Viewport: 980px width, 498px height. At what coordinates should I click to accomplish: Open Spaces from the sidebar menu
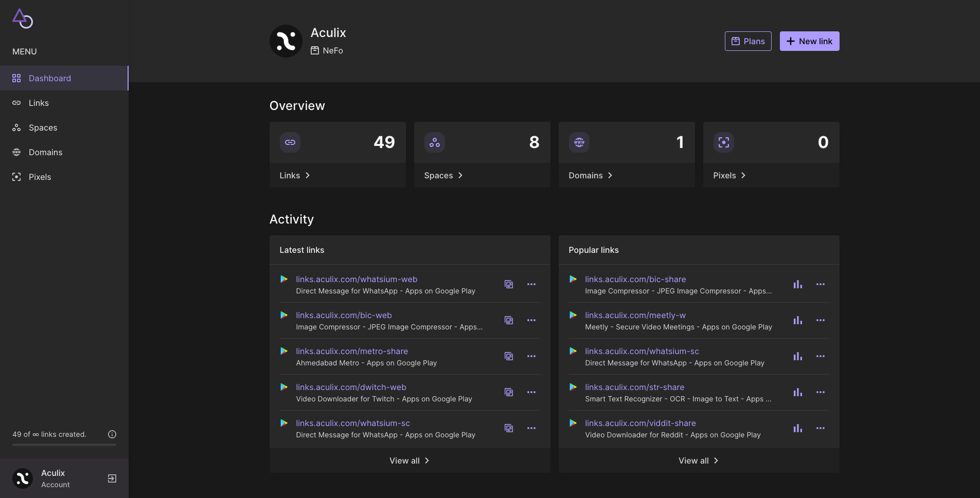[64, 127]
